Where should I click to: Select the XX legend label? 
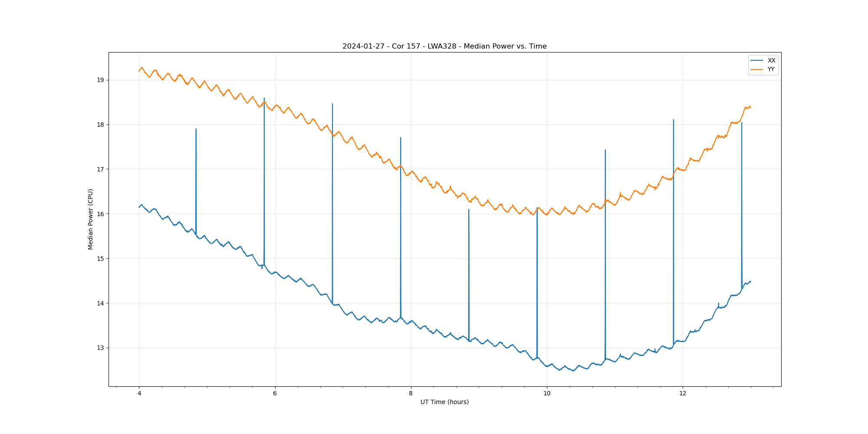coord(771,60)
